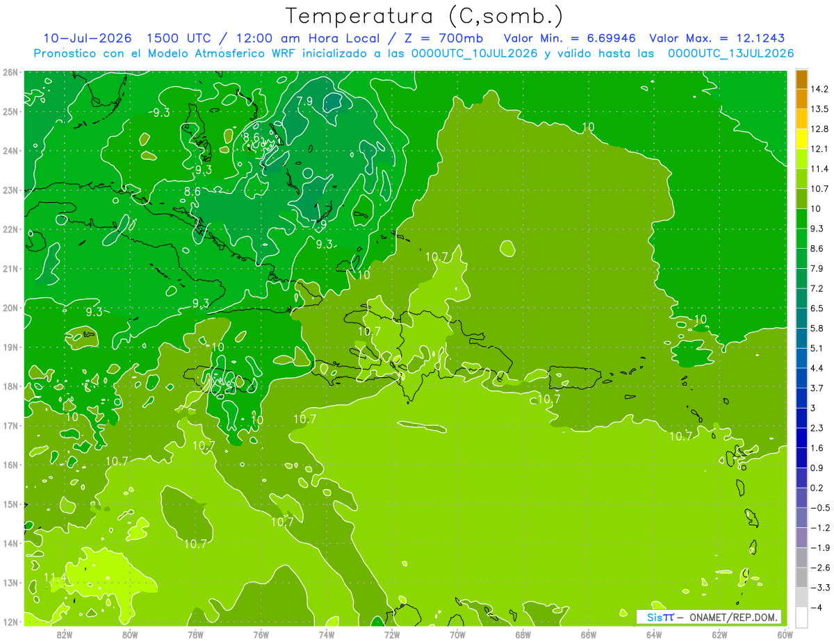Click the 60W longitude axis label
Viewport: 834px width, 644px height.
tap(785, 634)
